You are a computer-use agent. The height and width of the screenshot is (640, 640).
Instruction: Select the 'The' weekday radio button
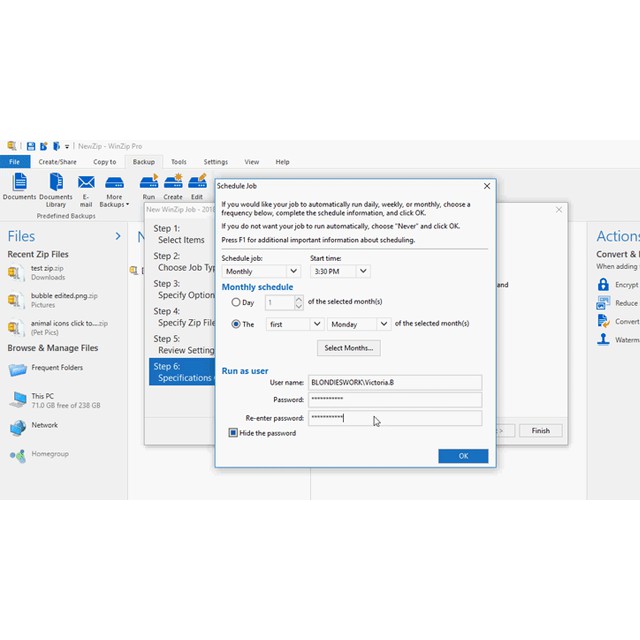coord(236,324)
